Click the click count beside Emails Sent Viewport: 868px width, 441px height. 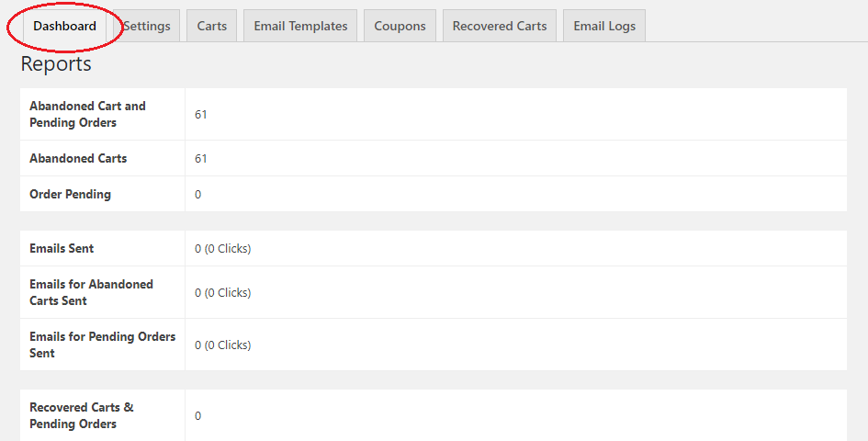click(227, 249)
